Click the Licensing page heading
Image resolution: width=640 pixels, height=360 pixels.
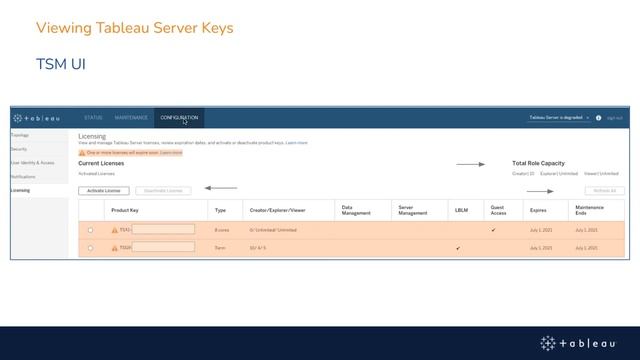click(92, 136)
